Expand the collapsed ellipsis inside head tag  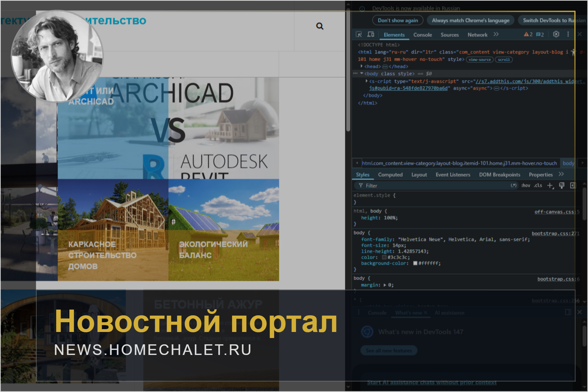(385, 67)
